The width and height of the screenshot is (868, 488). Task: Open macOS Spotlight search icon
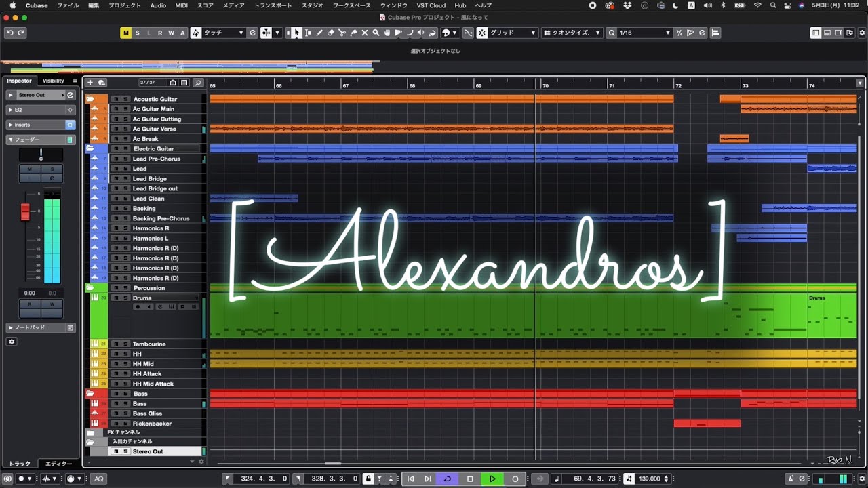774,5
